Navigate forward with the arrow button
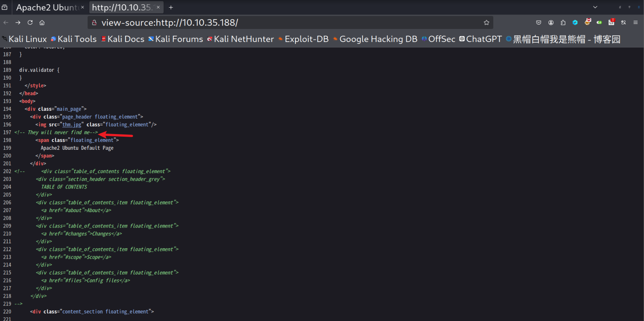 (x=18, y=23)
